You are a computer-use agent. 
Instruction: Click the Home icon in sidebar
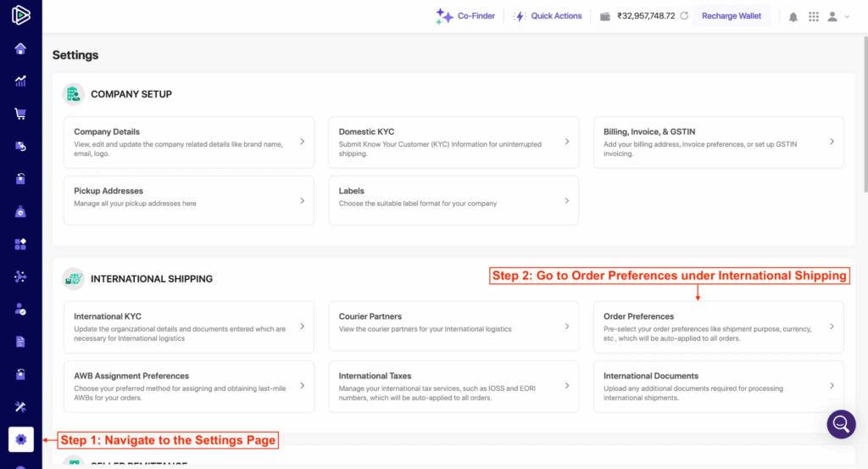point(20,48)
